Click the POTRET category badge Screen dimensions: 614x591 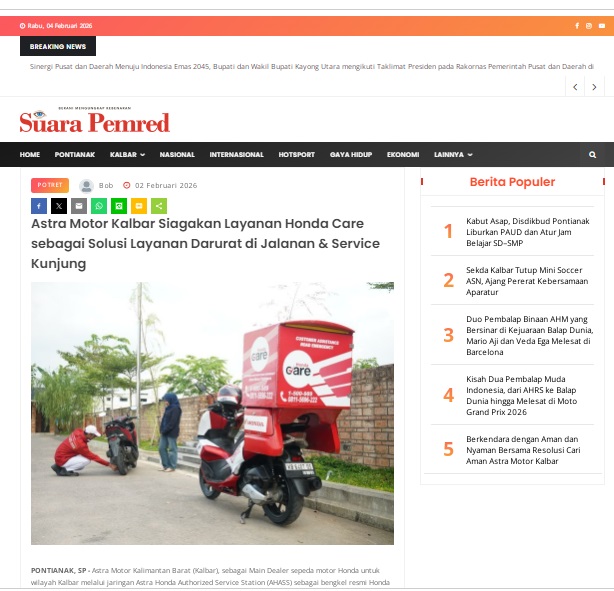click(50, 185)
